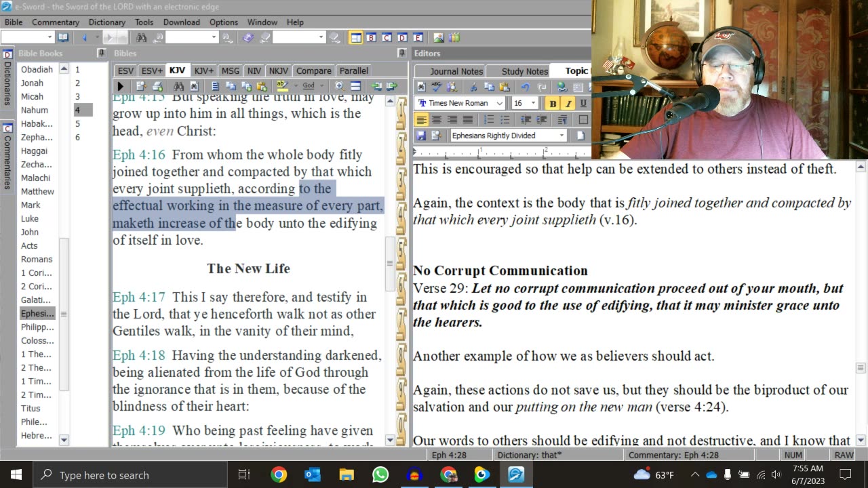Switch to the Study Notes tab
868x488 pixels.
pyautogui.click(x=525, y=71)
